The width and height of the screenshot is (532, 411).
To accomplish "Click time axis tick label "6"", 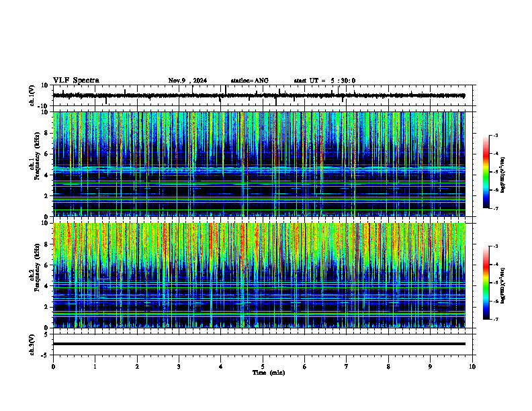I will click(x=305, y=367).
